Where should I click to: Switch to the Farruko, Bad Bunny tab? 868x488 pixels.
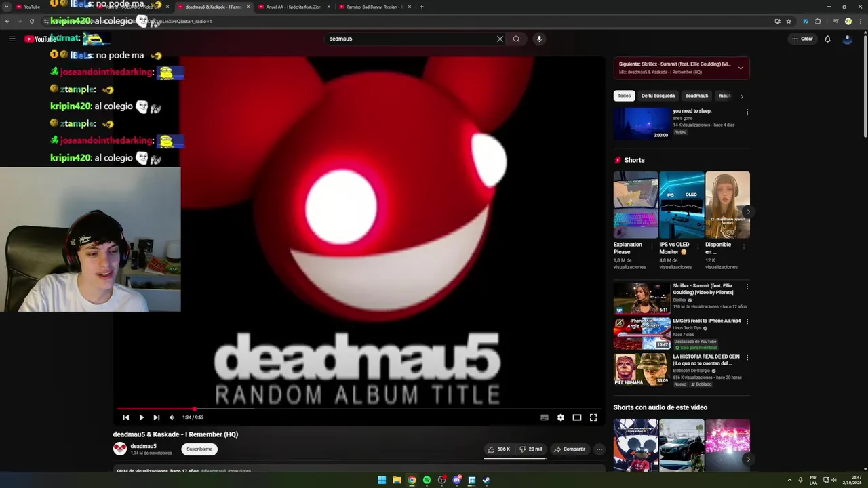[x=374, y=7]
